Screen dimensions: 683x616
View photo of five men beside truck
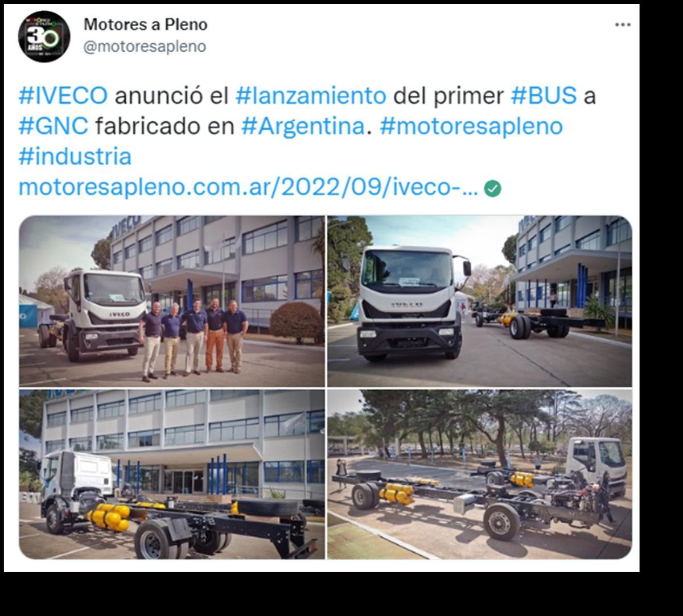click(172, 301)
